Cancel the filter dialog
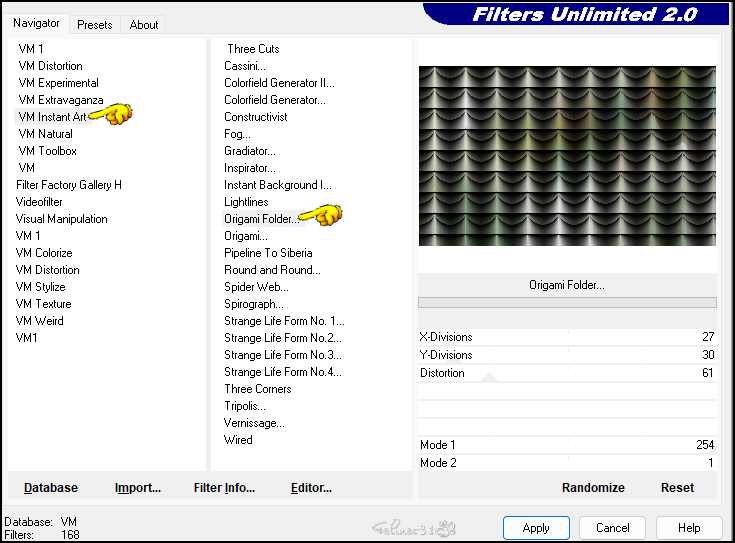The image size is (735, 543). click(613, 528)
